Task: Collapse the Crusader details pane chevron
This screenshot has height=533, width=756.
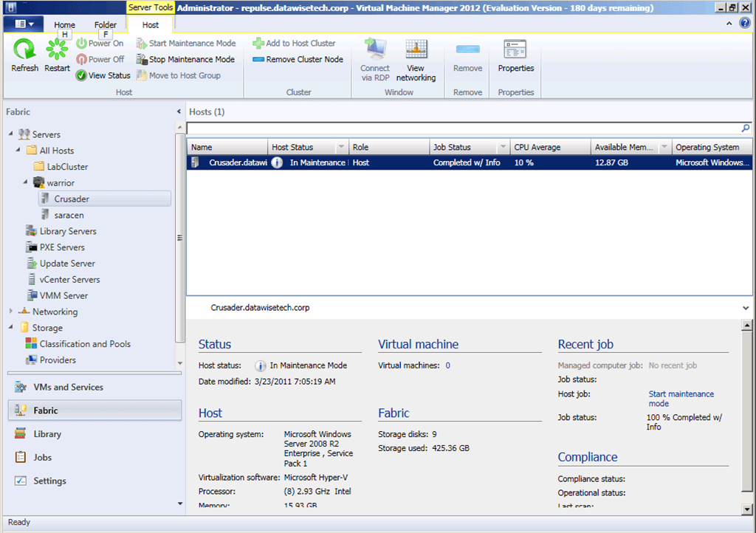Action: pos(746,308)
